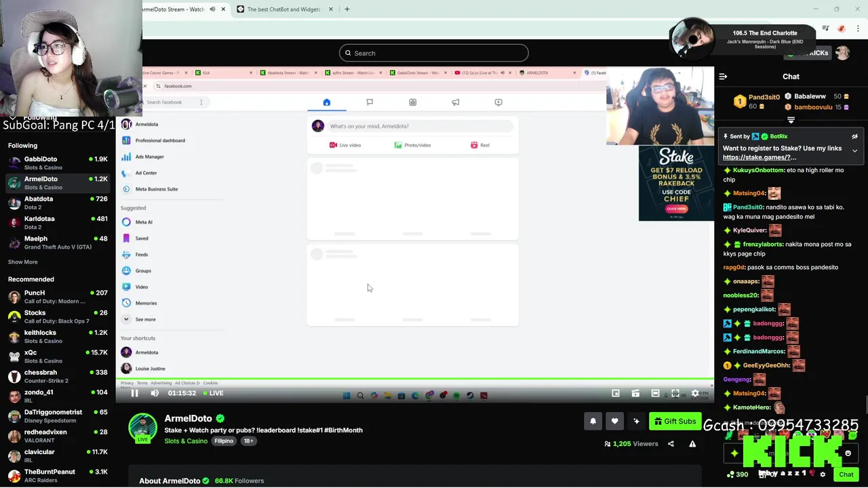Image resolution: width=868 pixels, height=488 pixels.
Task: Open Slots & Casino category link
Action: pos(186,441)
